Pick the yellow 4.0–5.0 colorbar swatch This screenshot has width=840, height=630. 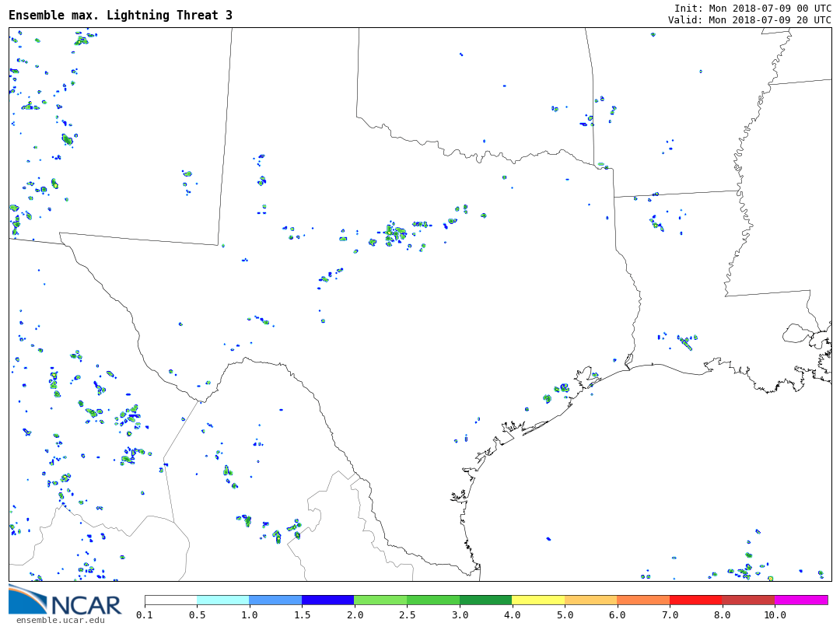tap(538, 600)
